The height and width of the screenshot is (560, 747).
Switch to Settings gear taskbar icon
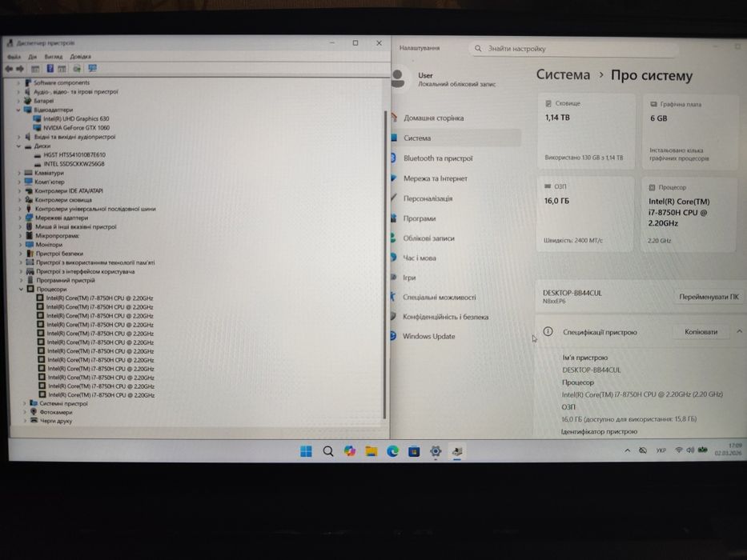(x=436, y=451)
